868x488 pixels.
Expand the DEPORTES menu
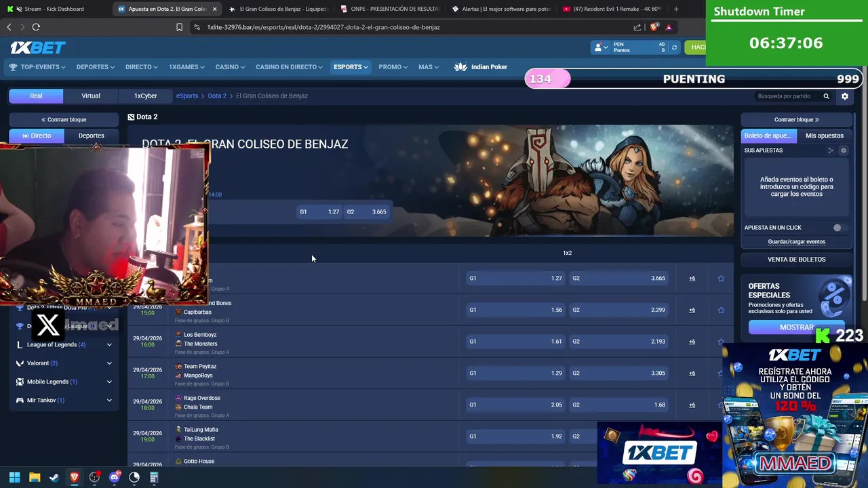click(95, 67)
